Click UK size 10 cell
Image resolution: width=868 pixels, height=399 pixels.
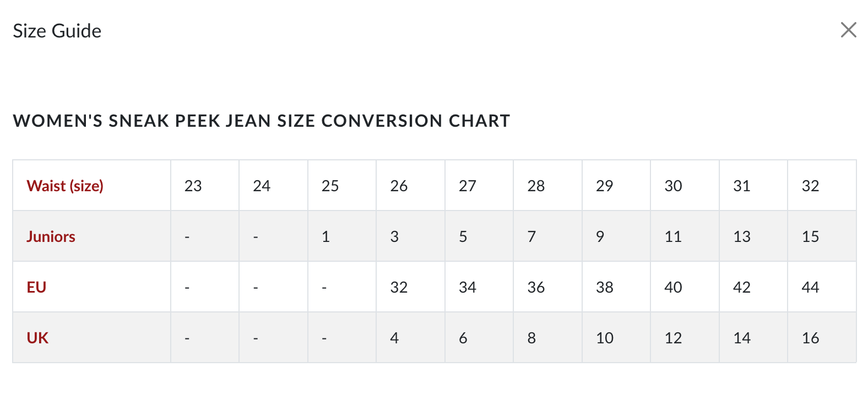(x=616, y=338)
